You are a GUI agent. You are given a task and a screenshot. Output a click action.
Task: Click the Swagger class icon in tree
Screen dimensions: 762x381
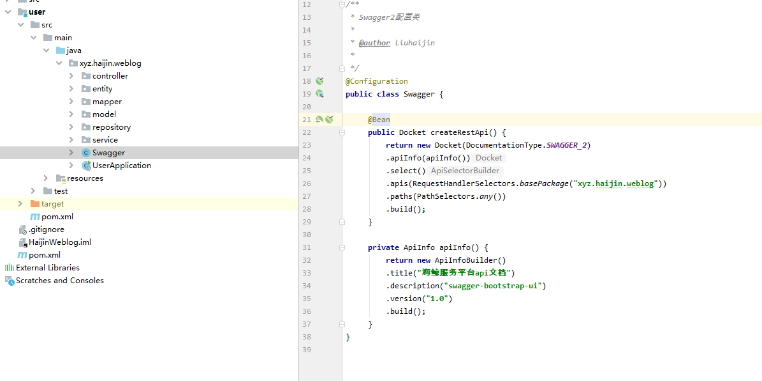tap(86, 153)
